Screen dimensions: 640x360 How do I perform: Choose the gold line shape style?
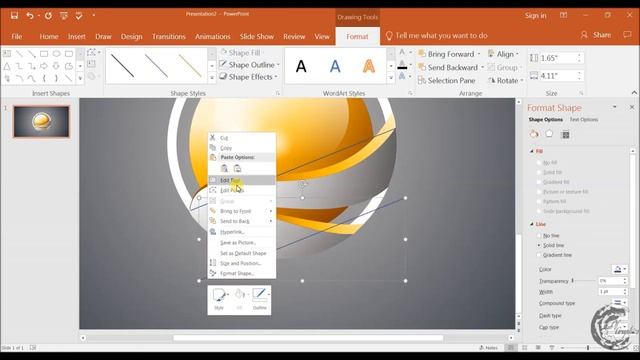click(x=190, y=66)
